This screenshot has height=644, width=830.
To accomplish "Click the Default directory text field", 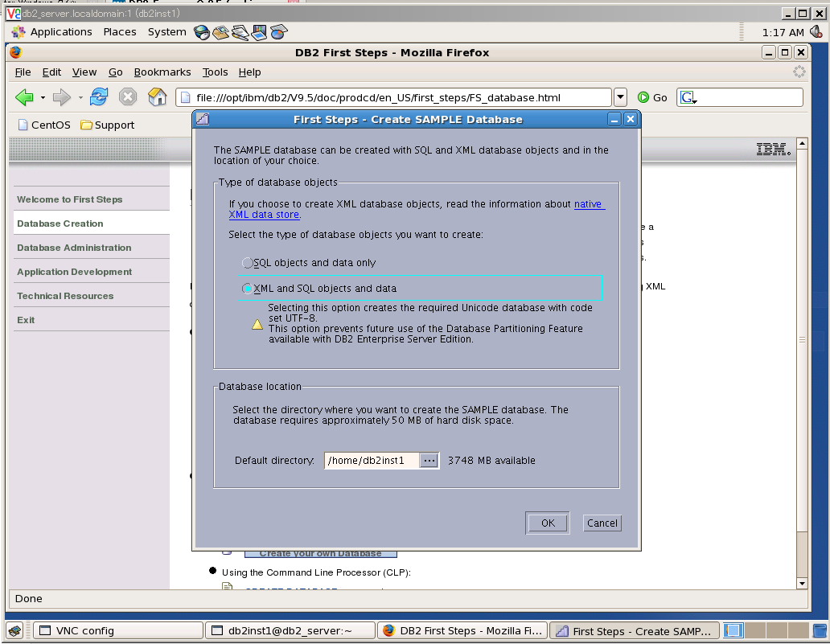I will [x=372, y=461].
